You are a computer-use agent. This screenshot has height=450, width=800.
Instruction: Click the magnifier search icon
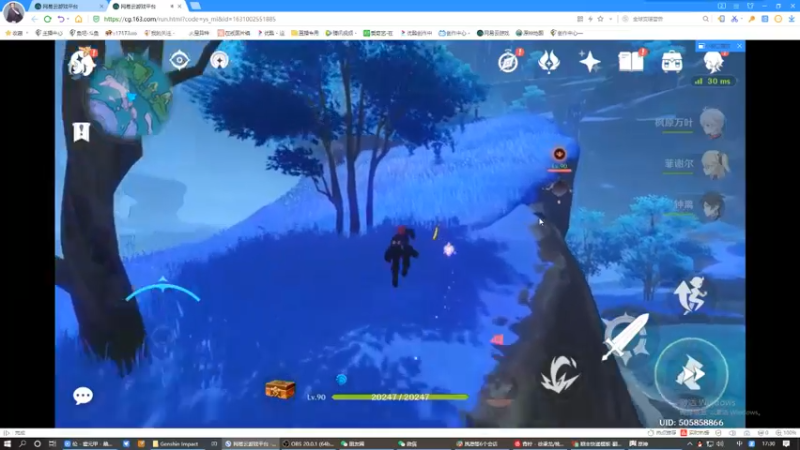click(x=706, y=19)
